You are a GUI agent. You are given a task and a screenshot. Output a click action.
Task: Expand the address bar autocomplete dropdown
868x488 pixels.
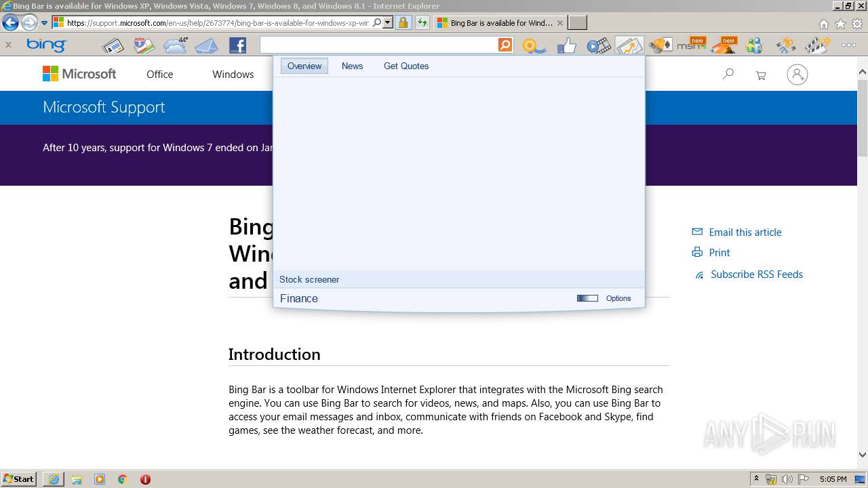[388, 22]
